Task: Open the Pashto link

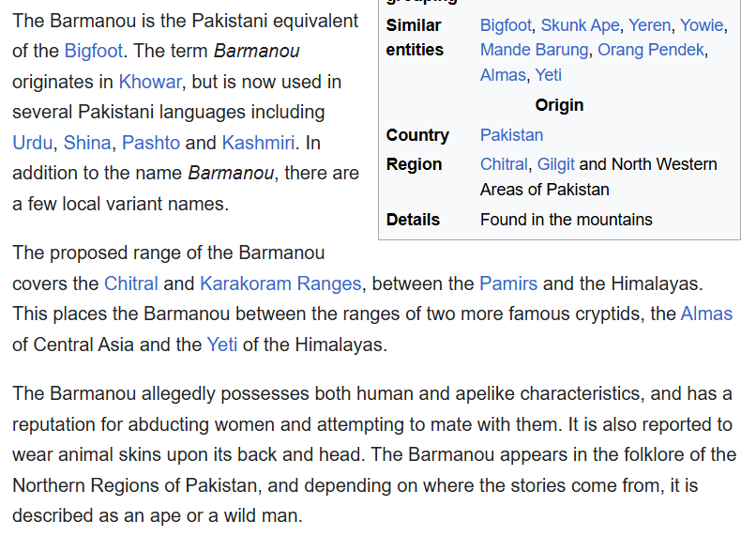Action: click(x=151, y=143)
